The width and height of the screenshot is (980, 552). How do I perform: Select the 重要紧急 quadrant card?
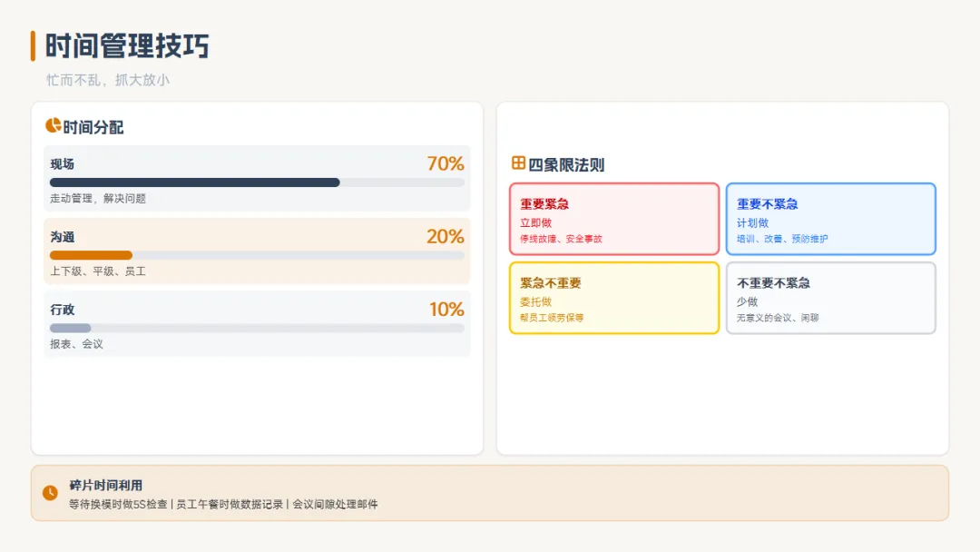614,219
